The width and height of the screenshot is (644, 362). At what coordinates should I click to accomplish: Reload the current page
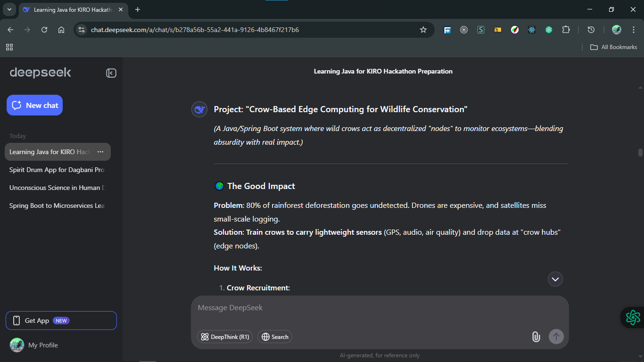[x=44, y=30]
